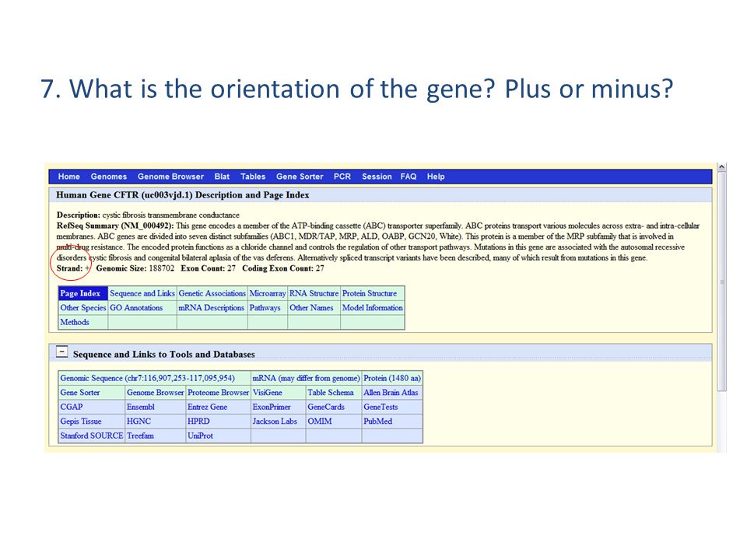Jump to mRNA Descriptions section
This screenshot has width=747, height=560.
[x=211, y=308]
